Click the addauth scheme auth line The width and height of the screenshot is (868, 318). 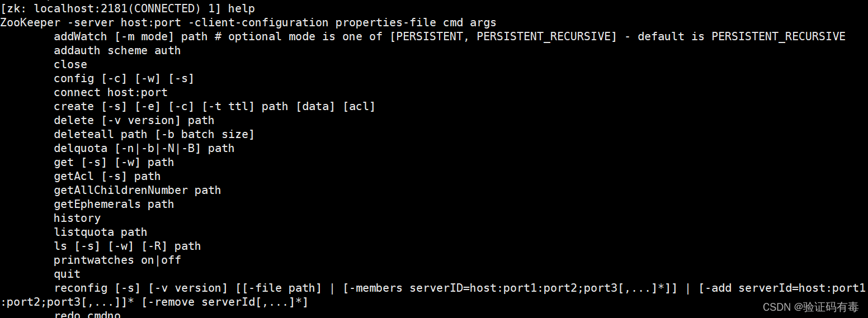coord(117,50)
